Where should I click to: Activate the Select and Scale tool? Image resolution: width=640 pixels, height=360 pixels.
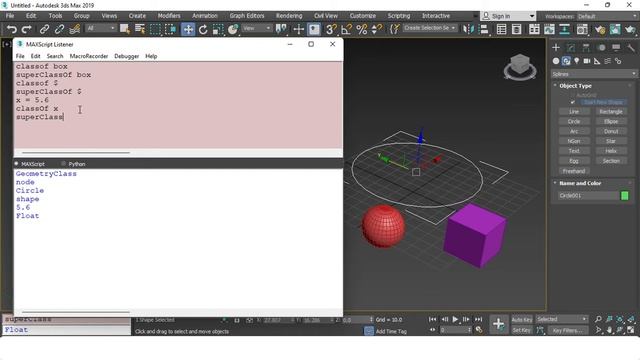click(x=218, y=29)
